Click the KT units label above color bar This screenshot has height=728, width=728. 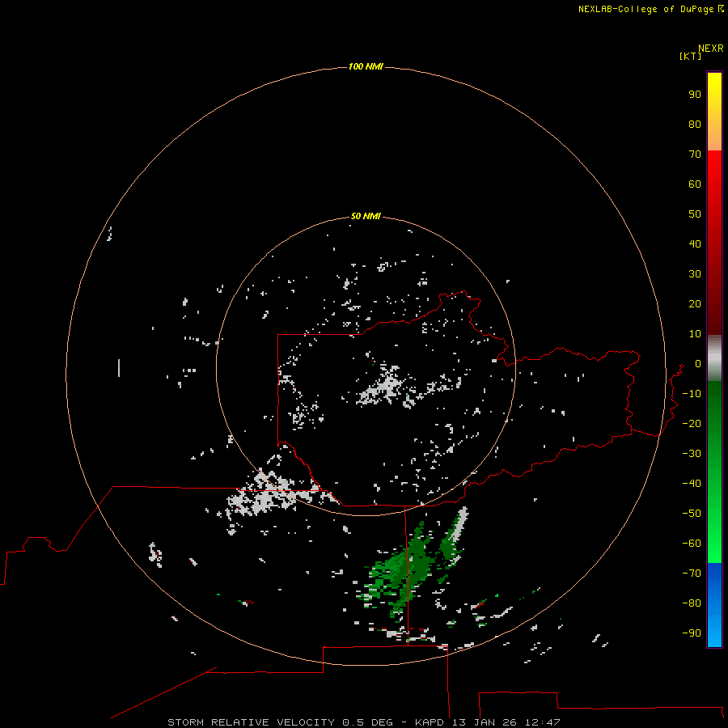691,56
